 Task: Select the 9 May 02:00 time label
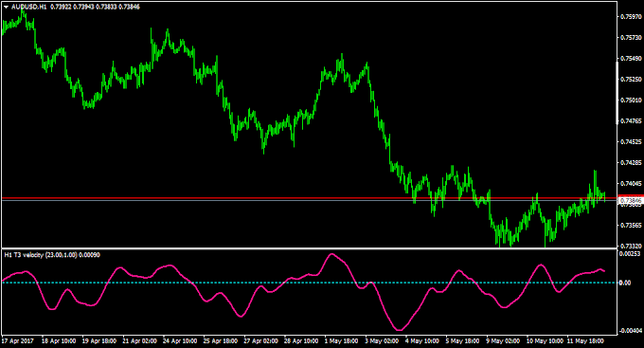point(503,341)
